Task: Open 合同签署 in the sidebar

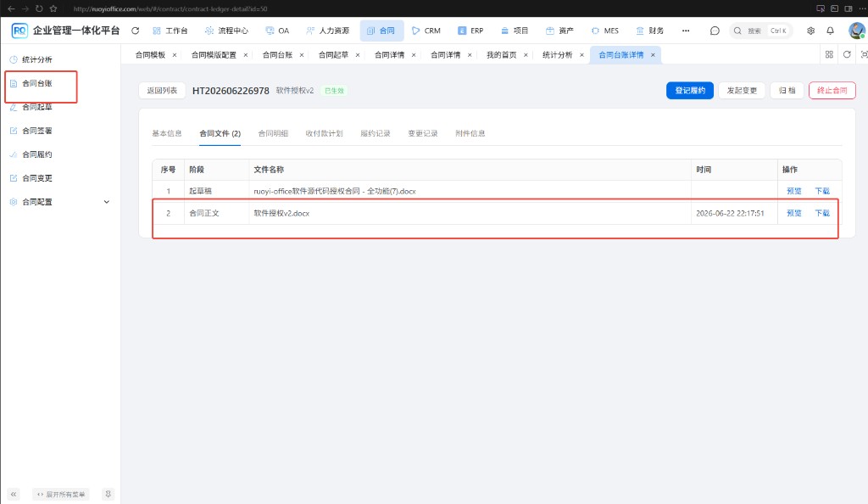Action: [x=37, y=131]
